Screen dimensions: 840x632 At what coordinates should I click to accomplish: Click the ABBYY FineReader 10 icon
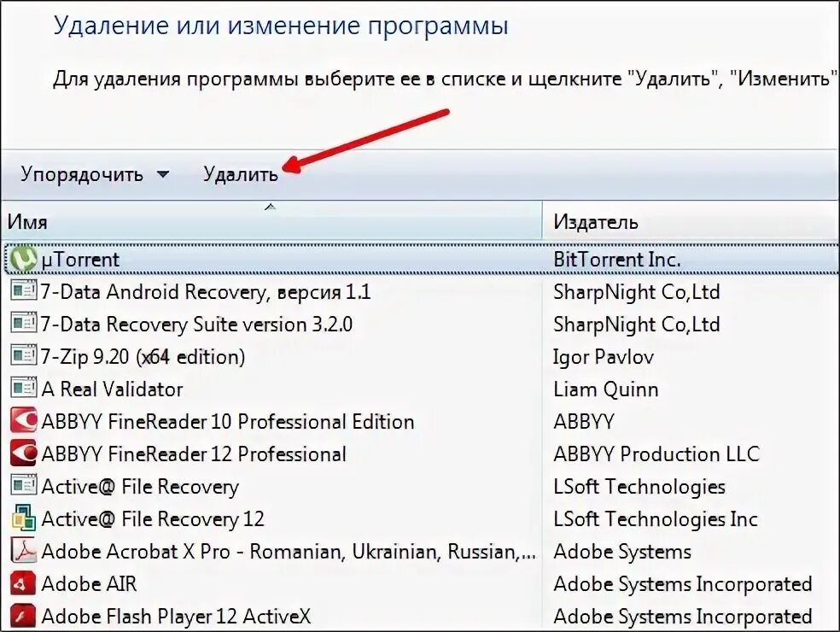pyautogui.click(x=24, y=421)
